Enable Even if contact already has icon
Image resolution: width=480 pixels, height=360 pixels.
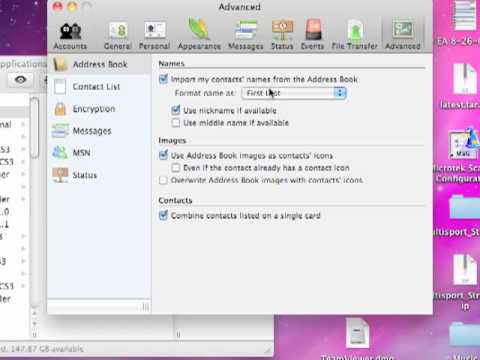click(x=176, y=168)
